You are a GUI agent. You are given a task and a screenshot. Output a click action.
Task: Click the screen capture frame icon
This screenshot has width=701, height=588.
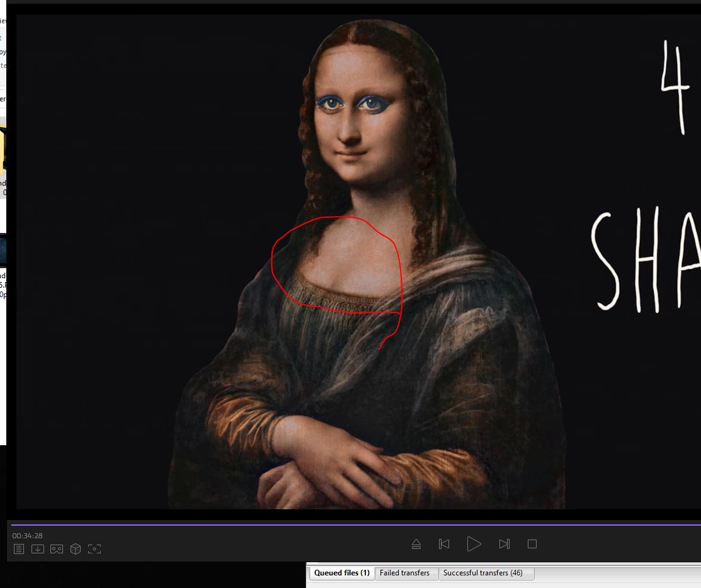coord(94,549)
